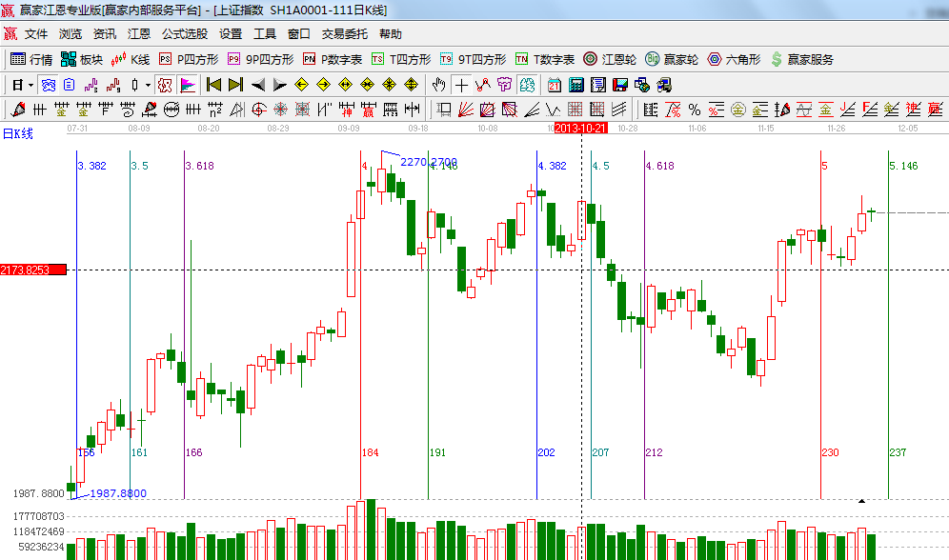
Task: Toggle the crosshair cursor button
Action: point(461,84)
